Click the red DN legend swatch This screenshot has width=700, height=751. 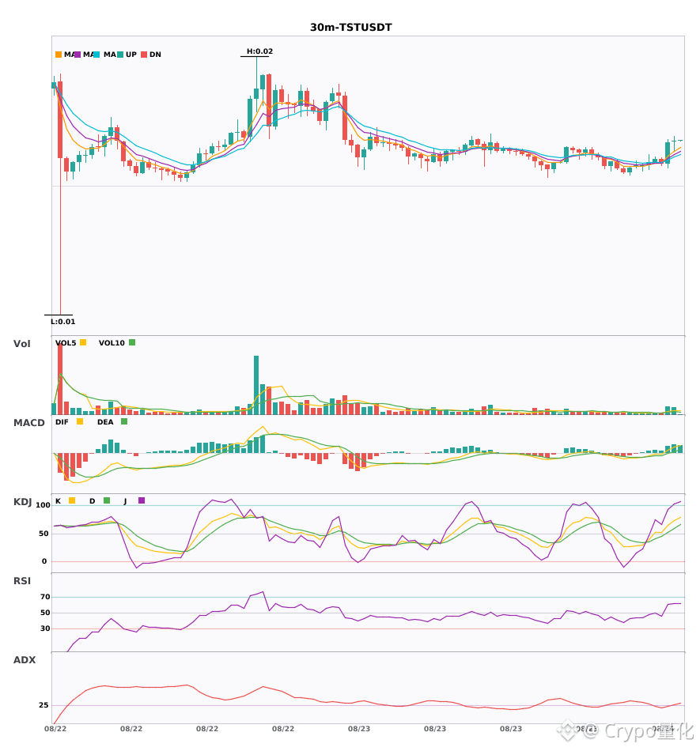click(x=144, y=55)
